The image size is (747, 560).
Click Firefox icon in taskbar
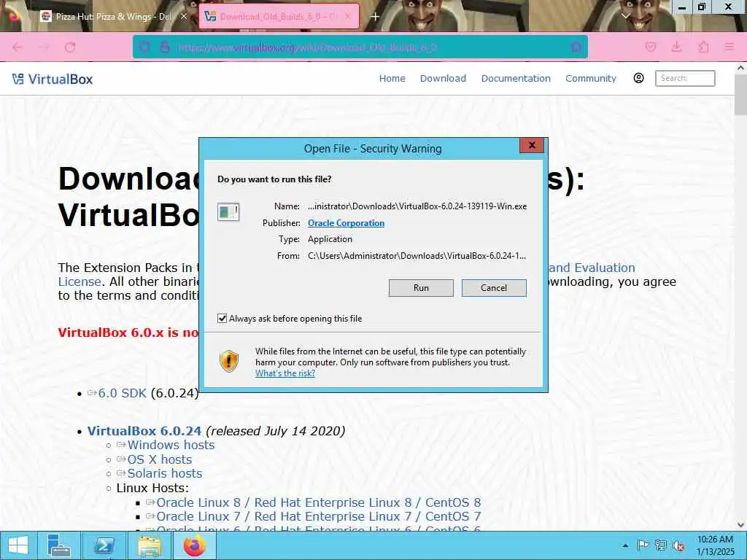click(194, 545)
